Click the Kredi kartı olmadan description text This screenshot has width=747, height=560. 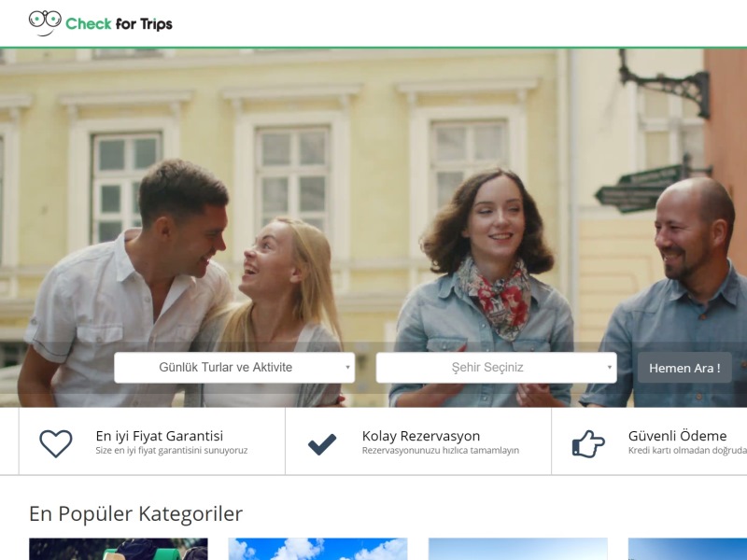pos(686,451)
